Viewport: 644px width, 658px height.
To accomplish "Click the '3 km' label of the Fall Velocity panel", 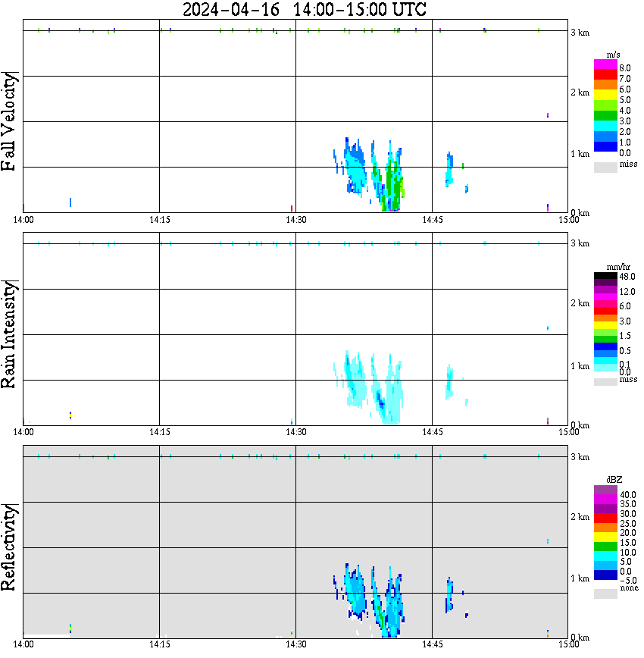I will pyautogui.click(x=580, y=33).
